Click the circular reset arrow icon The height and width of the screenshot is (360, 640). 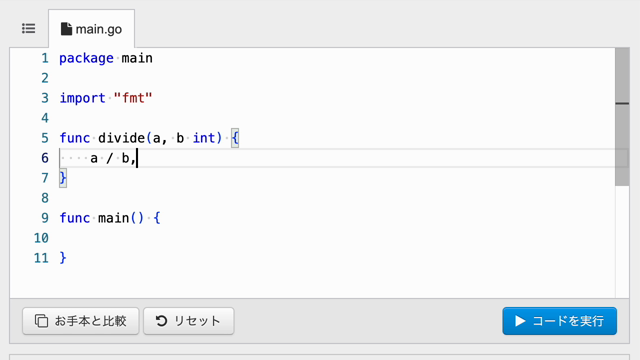pyautogui.click(x=161, y=321)
